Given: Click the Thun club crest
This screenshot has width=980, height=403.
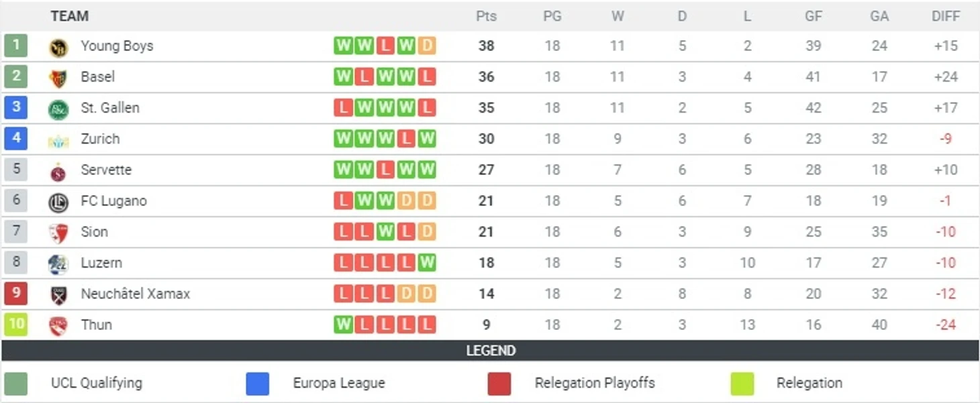Looking at the screenshot, I should click(x=58, y=326).
